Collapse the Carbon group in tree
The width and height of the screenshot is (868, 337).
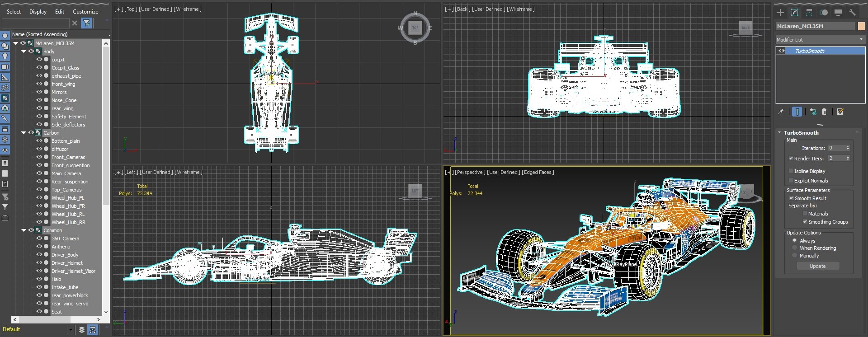(24, 133)
